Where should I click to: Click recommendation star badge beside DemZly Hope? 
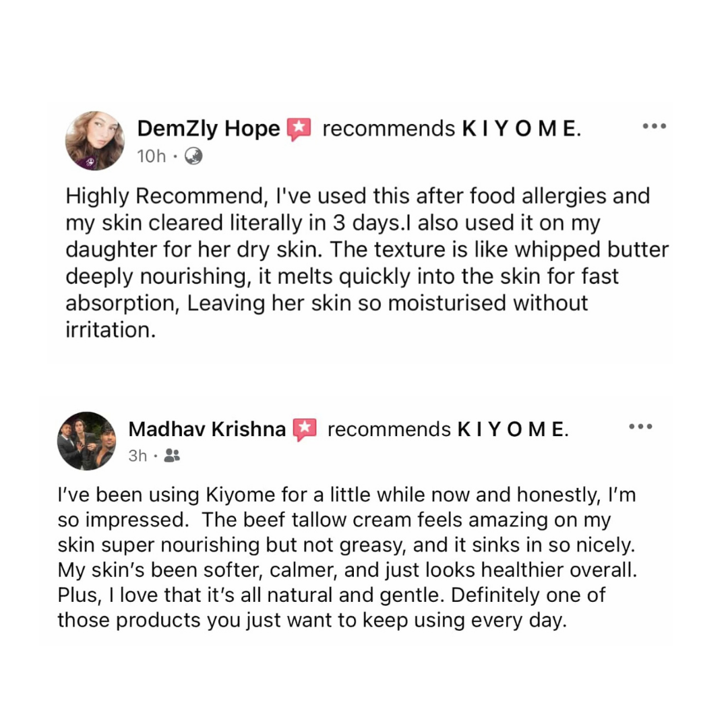coord(299,129)
